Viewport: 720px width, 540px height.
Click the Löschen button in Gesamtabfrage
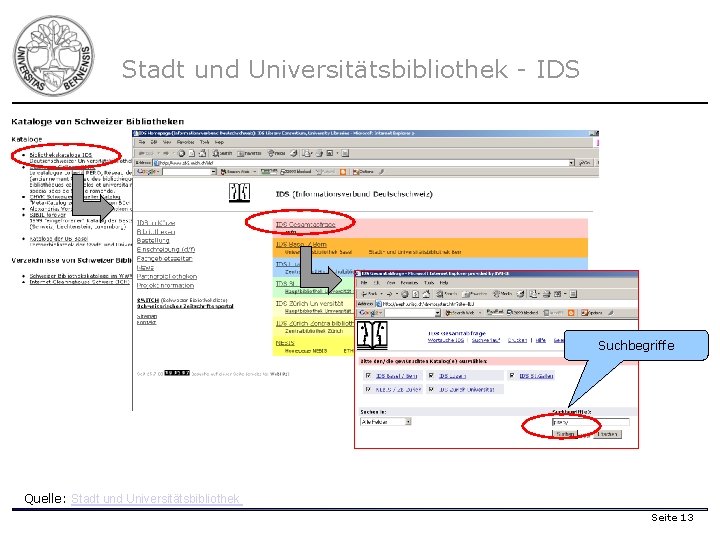[x=608, y=433]
